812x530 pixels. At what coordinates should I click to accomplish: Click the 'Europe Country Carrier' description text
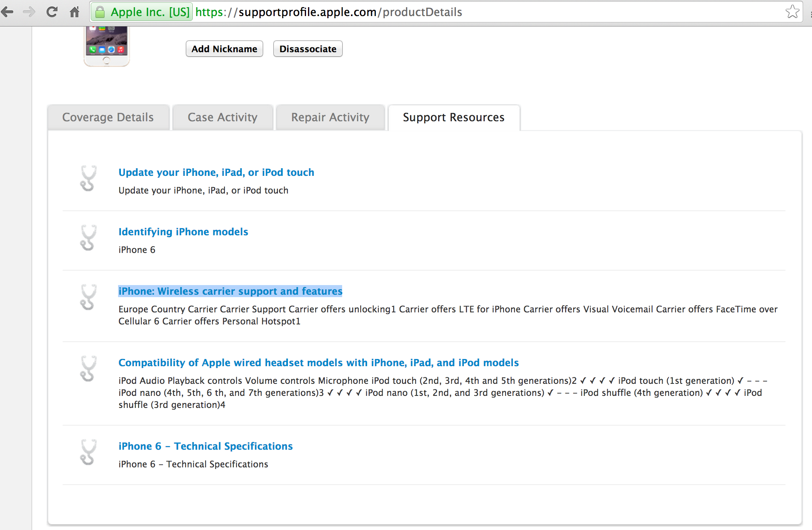448,315
